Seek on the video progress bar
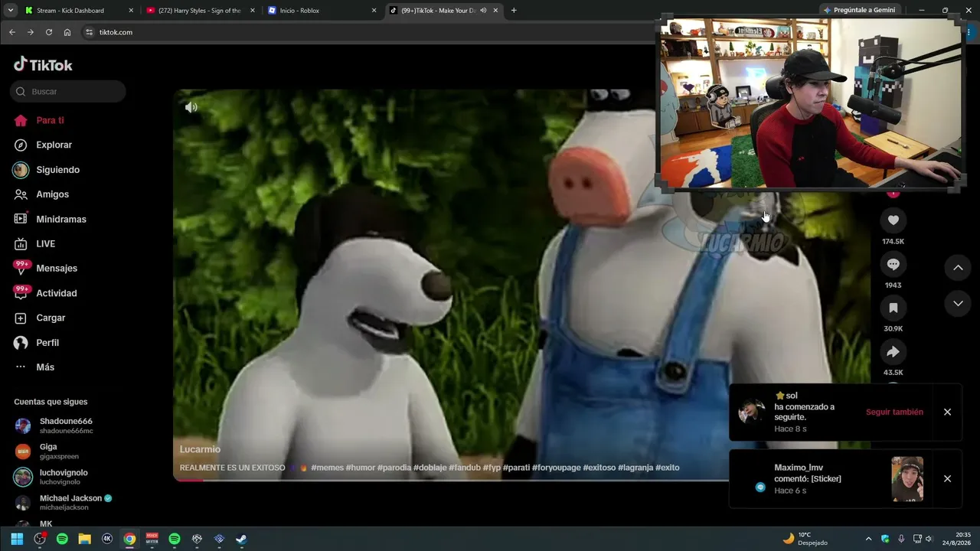Viewport: 980px width, 551px height. 450,480
